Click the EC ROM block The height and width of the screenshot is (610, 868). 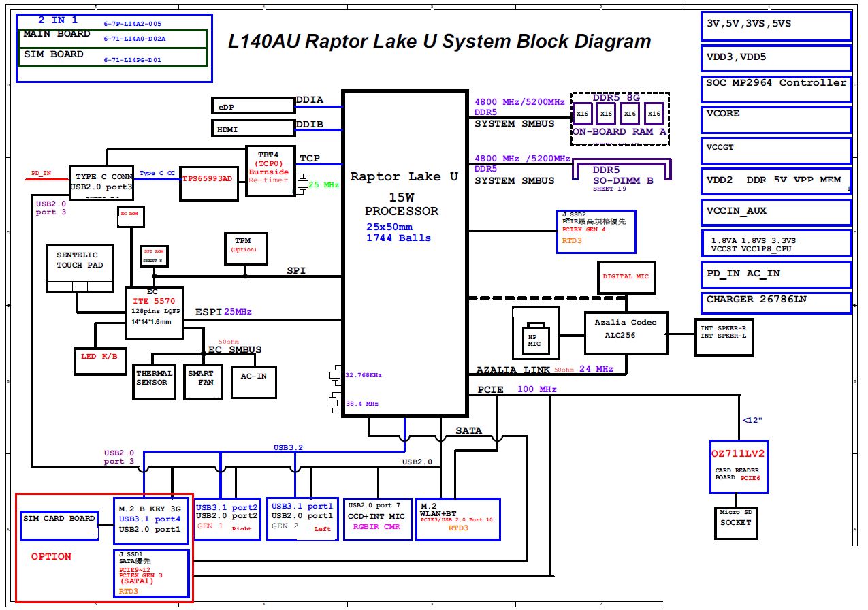pyautogui.click(x=129, y=217)
